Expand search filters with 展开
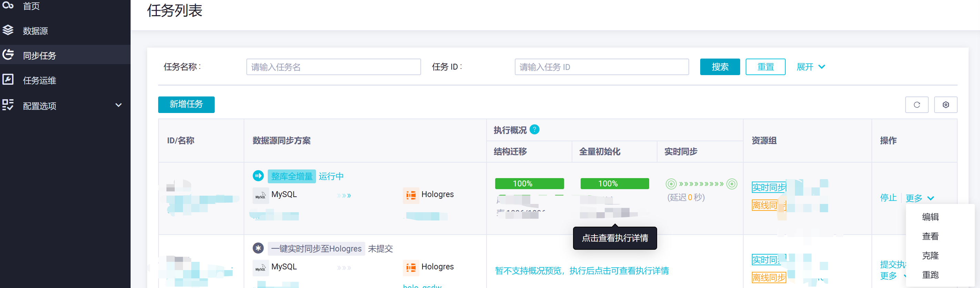Screen dimensions: 980x288 810,67
